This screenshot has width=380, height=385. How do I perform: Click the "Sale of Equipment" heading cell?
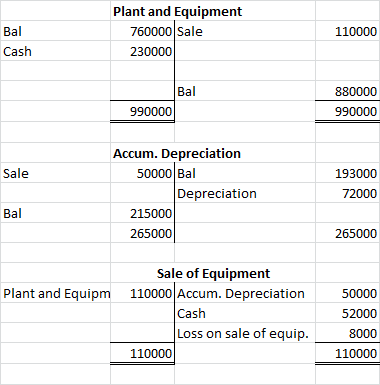213,273
